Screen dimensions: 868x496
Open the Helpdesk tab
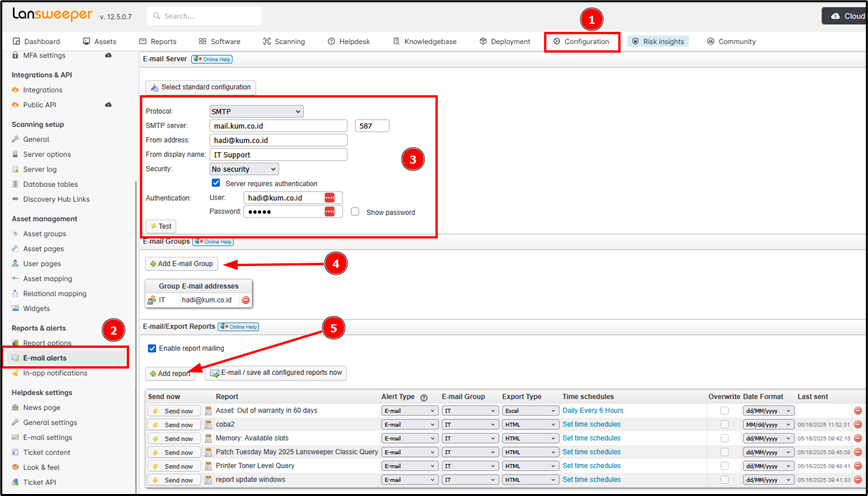[349, 42]
